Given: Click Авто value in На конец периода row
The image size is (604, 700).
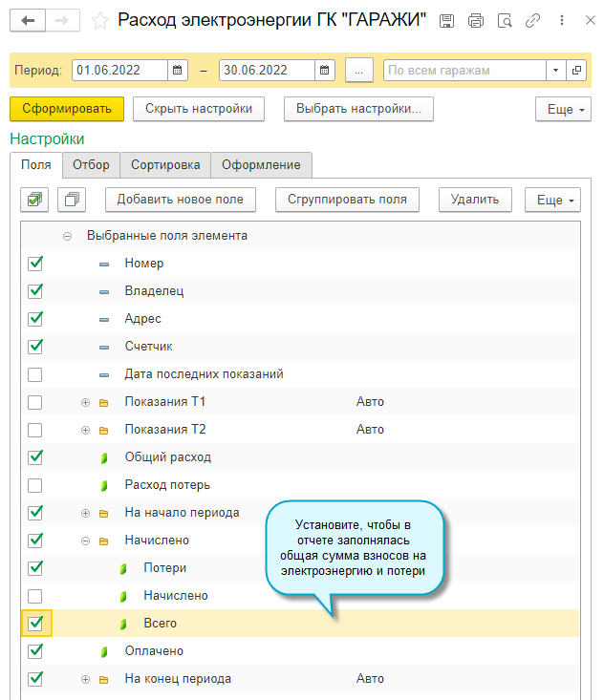Looking at the screenshot, I should pos(370,679).
